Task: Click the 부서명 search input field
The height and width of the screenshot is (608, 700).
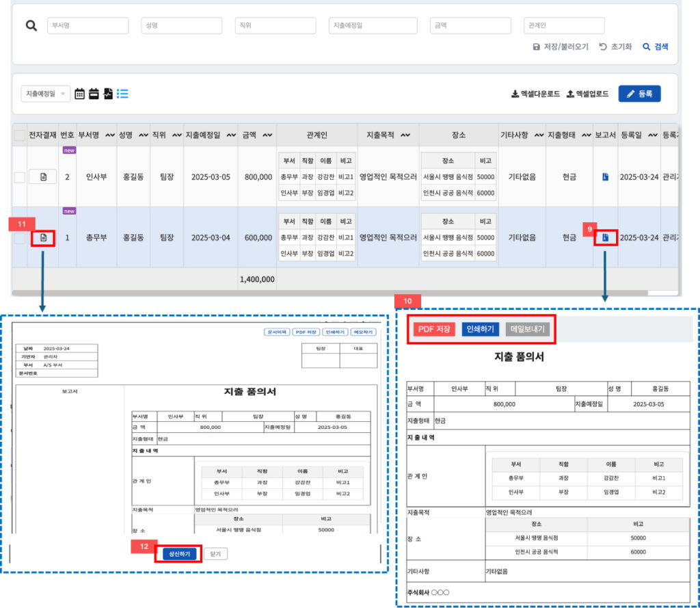Action: point(87,26)
